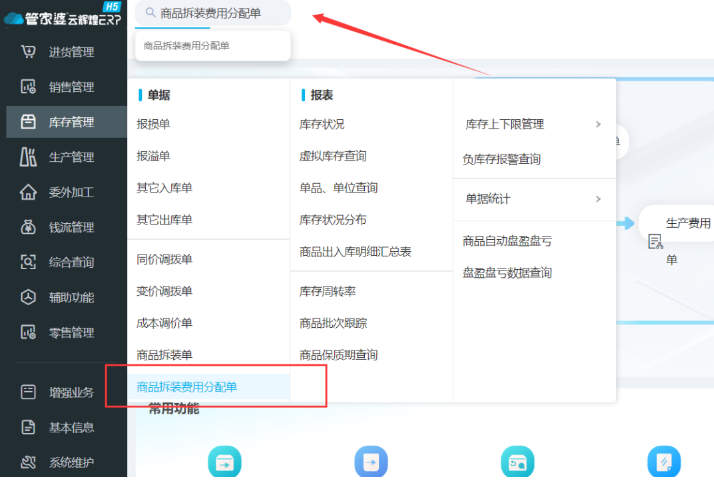714x484 pixels.
Task: Open 销售管理 sidebar icon
Action: 29,87
